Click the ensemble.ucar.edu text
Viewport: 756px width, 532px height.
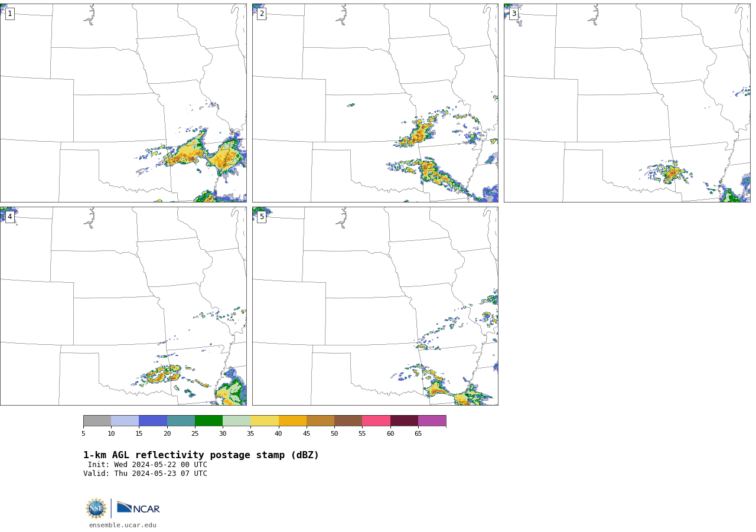(123, 526)
